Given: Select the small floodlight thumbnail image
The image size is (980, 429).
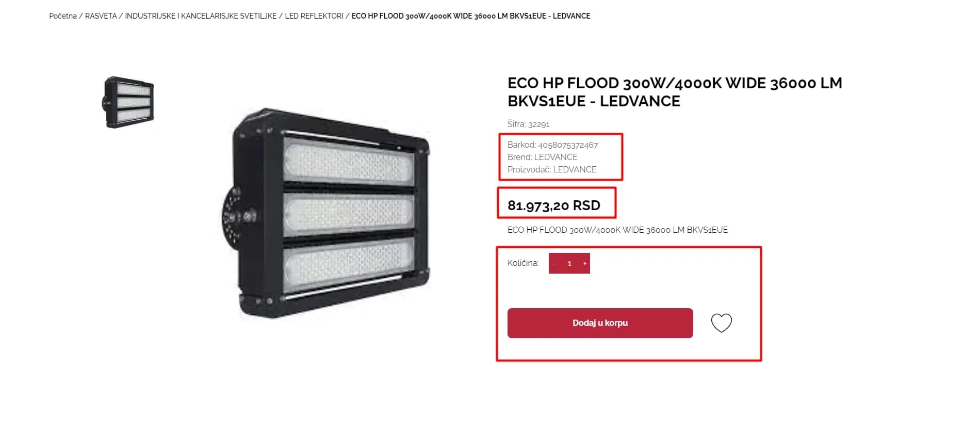Looking at the screenshot, I should click(x=128, y=102).
